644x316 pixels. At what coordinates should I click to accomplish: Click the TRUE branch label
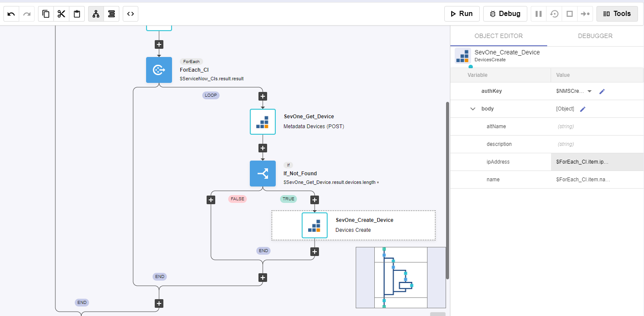[x=288, y=199]
